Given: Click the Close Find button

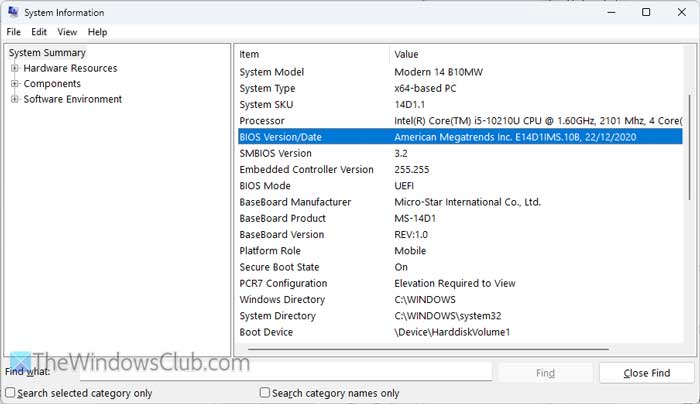Looking at the screenshot, I should click(x=646, y=373).
